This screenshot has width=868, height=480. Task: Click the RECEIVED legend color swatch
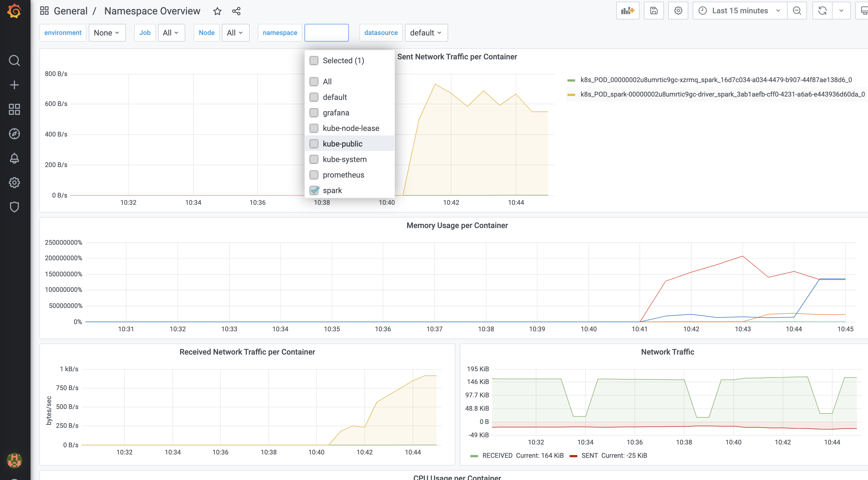[x=474, y=456]
